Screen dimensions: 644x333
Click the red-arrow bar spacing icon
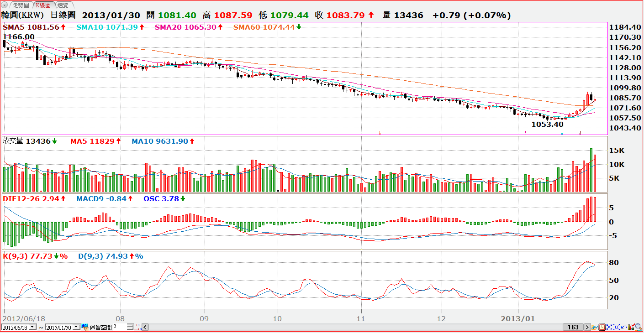pos(137,327)
